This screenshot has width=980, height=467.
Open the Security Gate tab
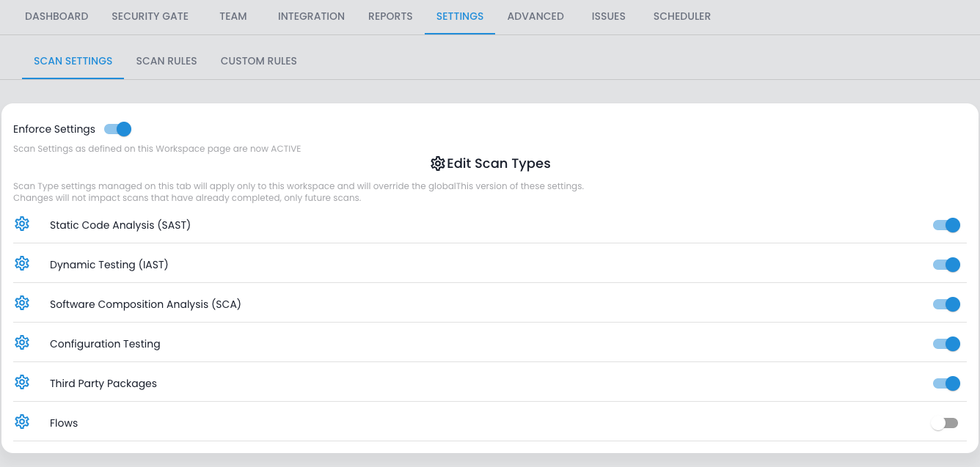click(150, 16)
